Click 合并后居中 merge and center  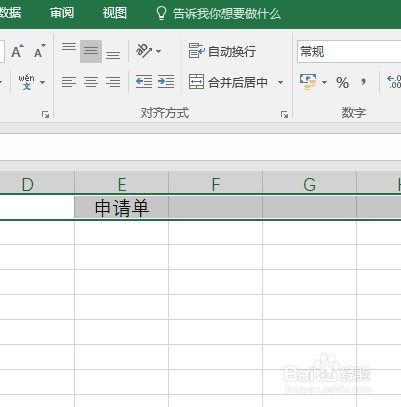pos(228,82)
